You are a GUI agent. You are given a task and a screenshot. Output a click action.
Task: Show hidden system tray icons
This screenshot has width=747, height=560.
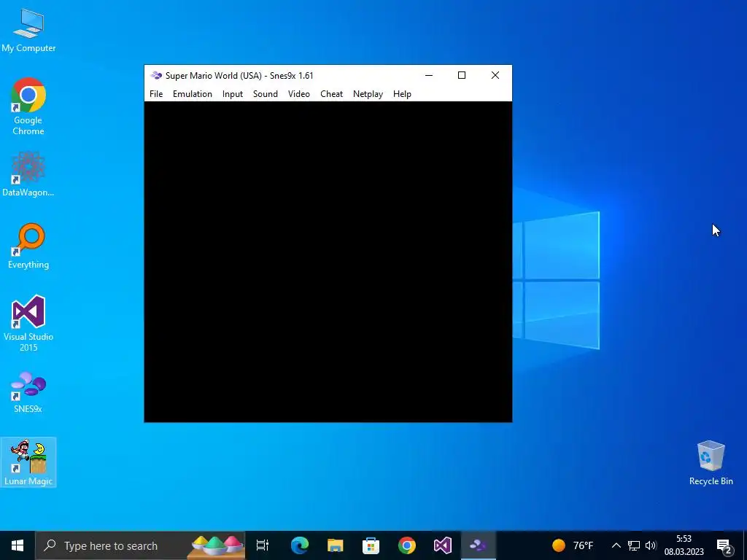[616, 545]
